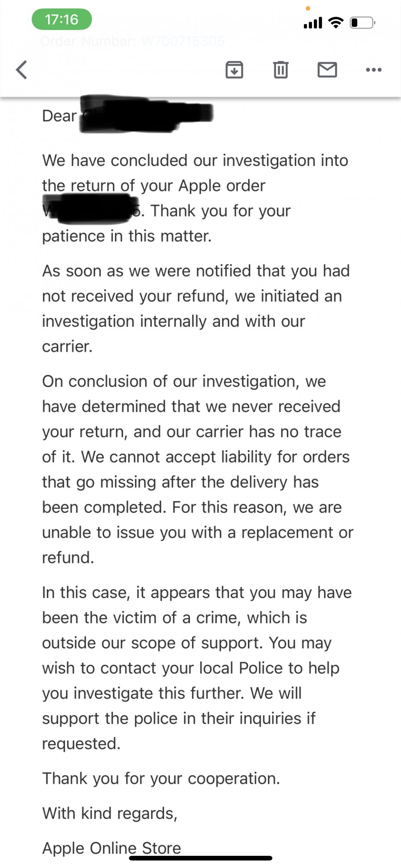The height and width of the screenshot is (868, 401).
Task: Tap the battery level indicator
Action: tap(362, 23)
